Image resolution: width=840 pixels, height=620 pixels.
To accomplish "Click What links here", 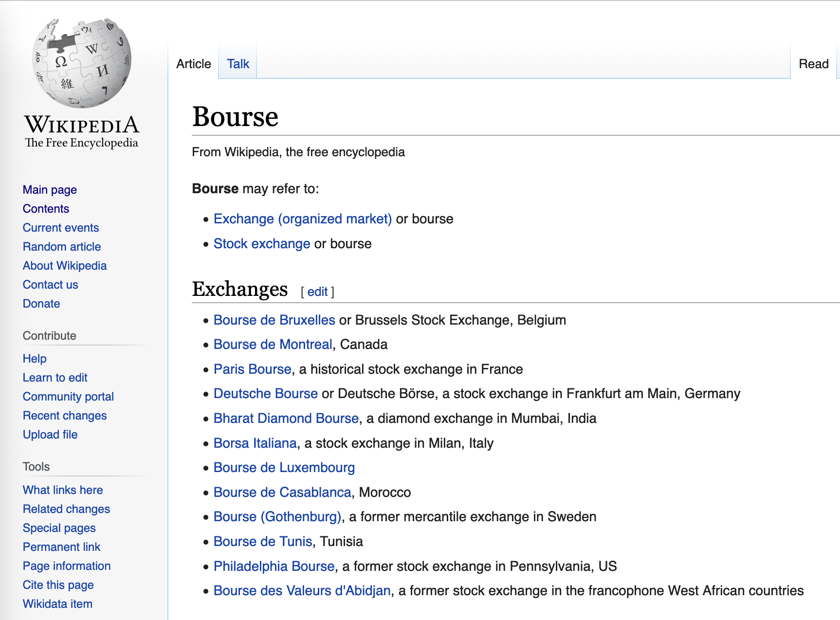I will [63, 490].
